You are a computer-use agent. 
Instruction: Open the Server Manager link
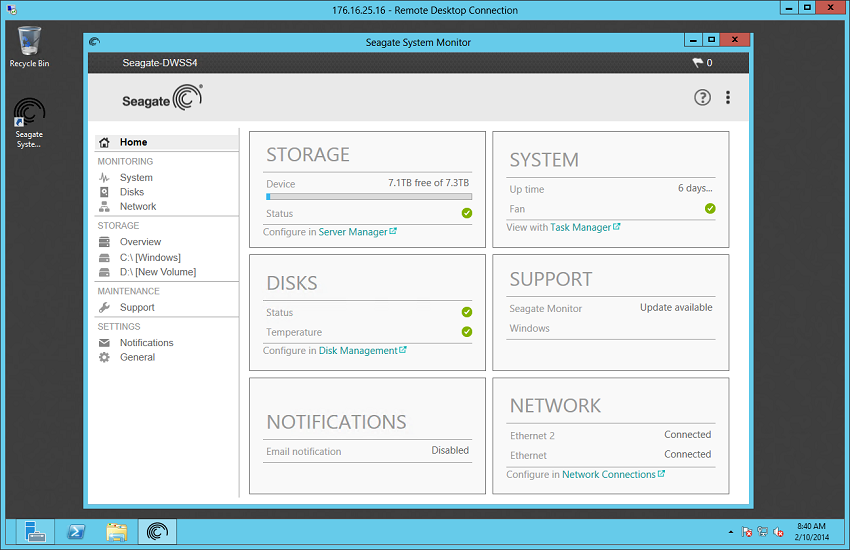click(x=357, y=232)
